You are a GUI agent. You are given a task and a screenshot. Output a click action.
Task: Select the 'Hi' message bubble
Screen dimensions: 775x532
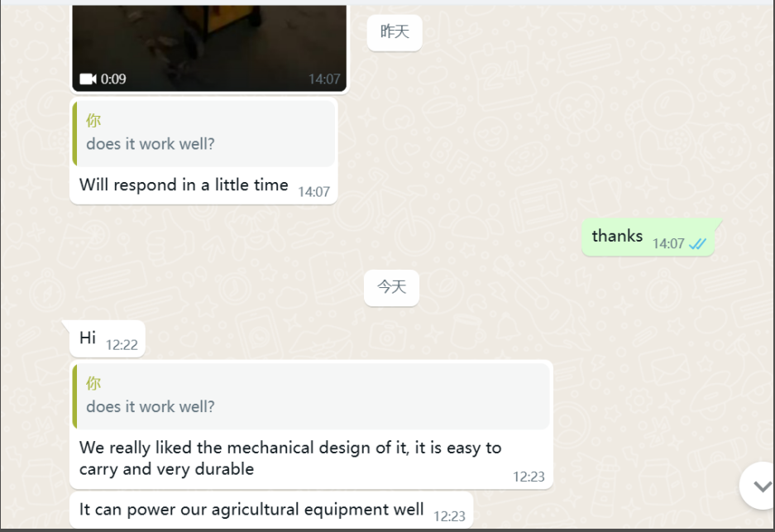(x=108, y=338)
